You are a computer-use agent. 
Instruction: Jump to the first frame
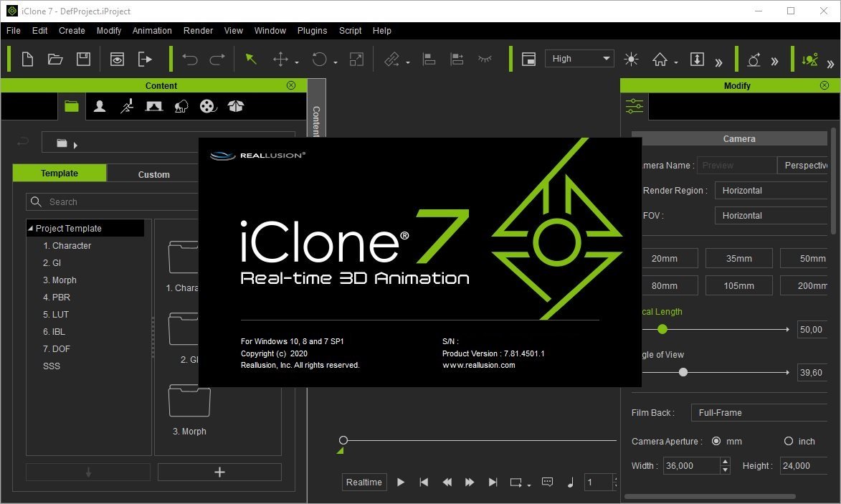[424, 482]
